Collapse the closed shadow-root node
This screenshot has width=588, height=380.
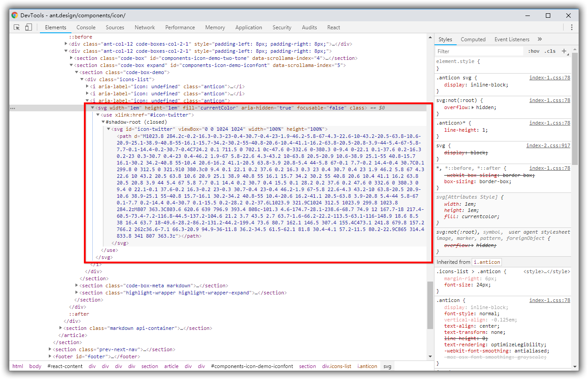coord(103,121)
